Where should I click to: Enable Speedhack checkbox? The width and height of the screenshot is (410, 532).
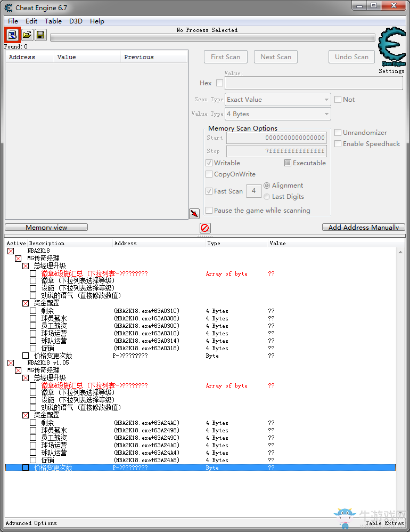(338, 144)
